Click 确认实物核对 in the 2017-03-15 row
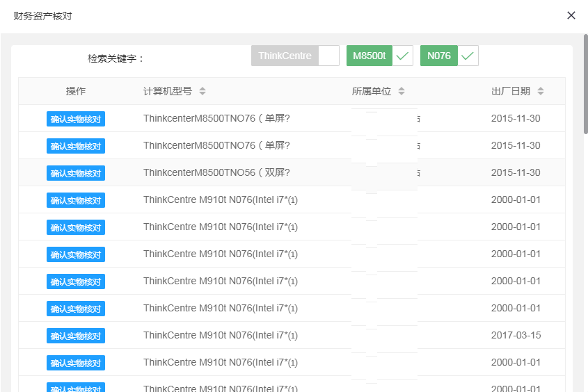This screenshot has width=588, height=392. click(76, 336)
